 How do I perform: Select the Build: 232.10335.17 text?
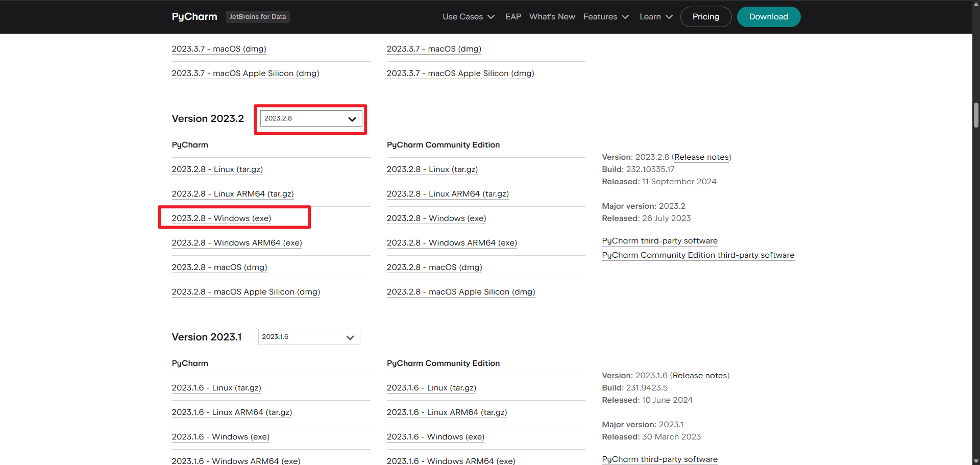point(638,169)
